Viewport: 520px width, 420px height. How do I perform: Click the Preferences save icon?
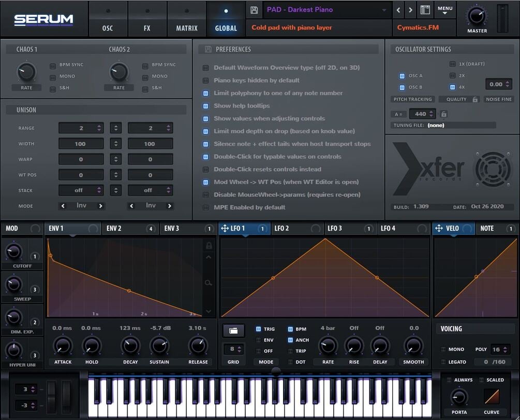[208, 49]
